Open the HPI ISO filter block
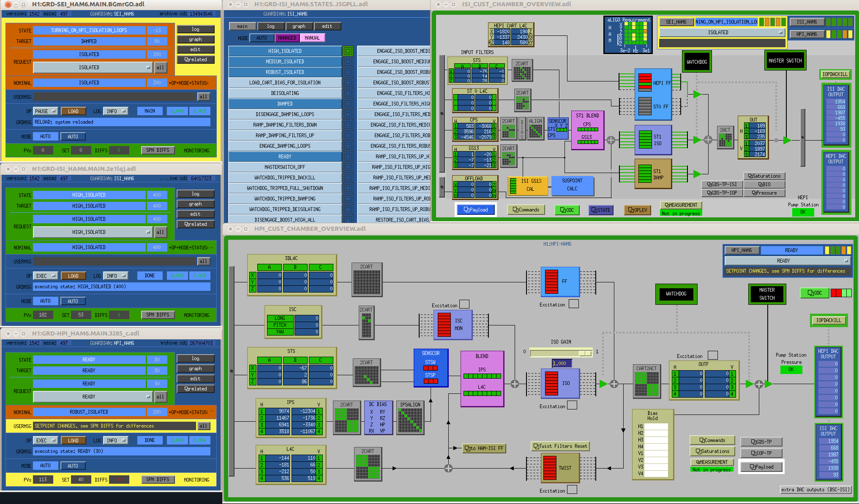The image size is (859, 504). tap(560, 383)
